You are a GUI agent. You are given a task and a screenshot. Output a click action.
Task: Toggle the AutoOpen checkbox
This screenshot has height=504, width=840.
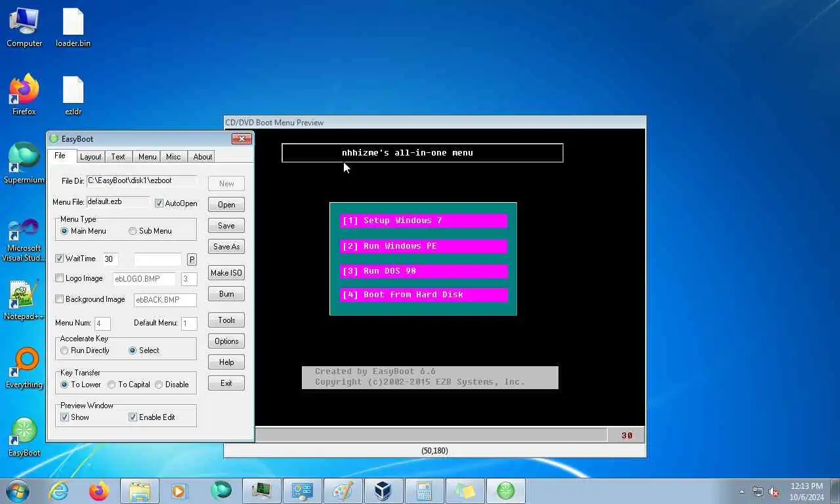[x=159, y=203]
